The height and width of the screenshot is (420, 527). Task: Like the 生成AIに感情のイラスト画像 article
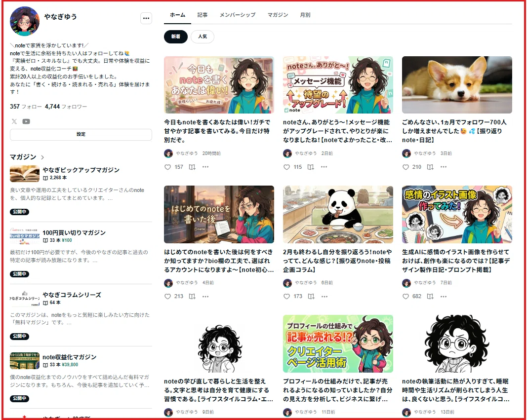click(x=405, y=297)
